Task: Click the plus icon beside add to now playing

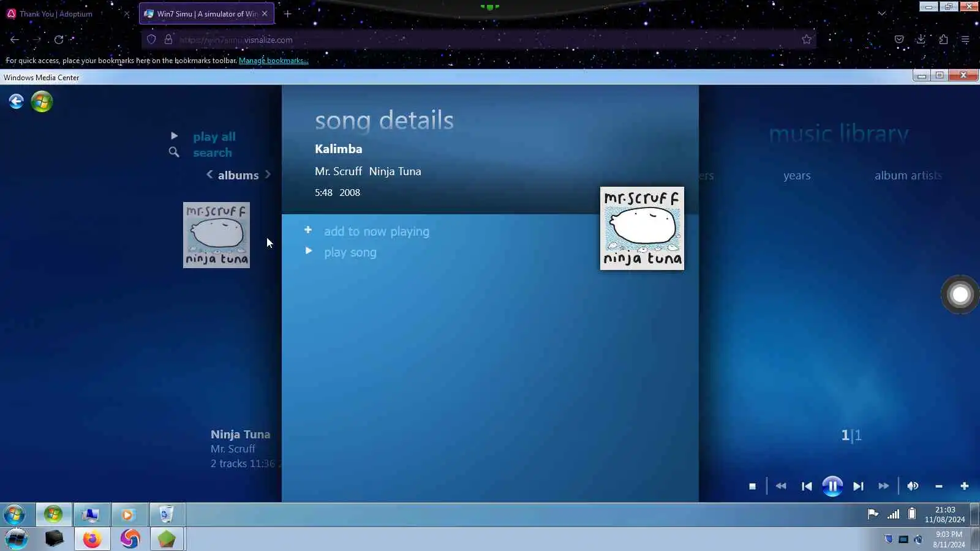Action: (308, 230)
